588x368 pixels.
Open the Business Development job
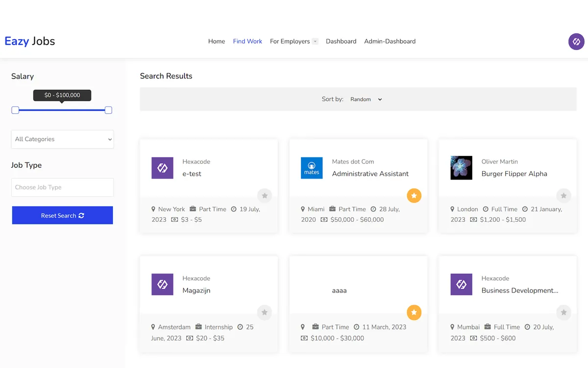[x=520, y=290]
